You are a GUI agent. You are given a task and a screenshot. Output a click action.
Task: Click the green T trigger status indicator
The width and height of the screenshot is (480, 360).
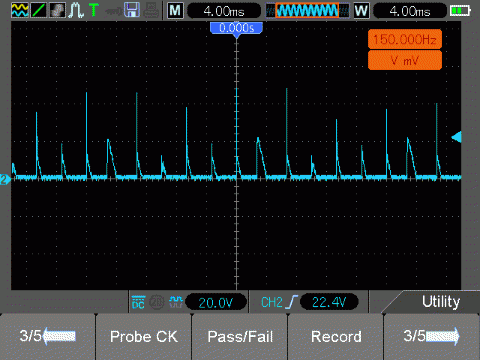tap(94, 10)
